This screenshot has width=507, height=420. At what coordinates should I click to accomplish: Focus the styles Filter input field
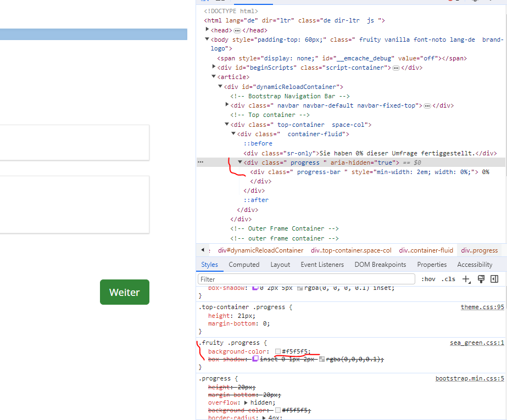[306, 279]
